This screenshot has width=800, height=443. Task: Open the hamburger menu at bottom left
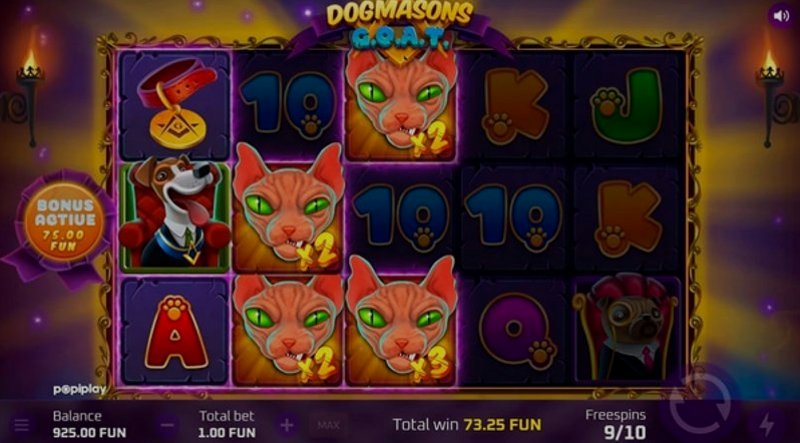[21, 425]
